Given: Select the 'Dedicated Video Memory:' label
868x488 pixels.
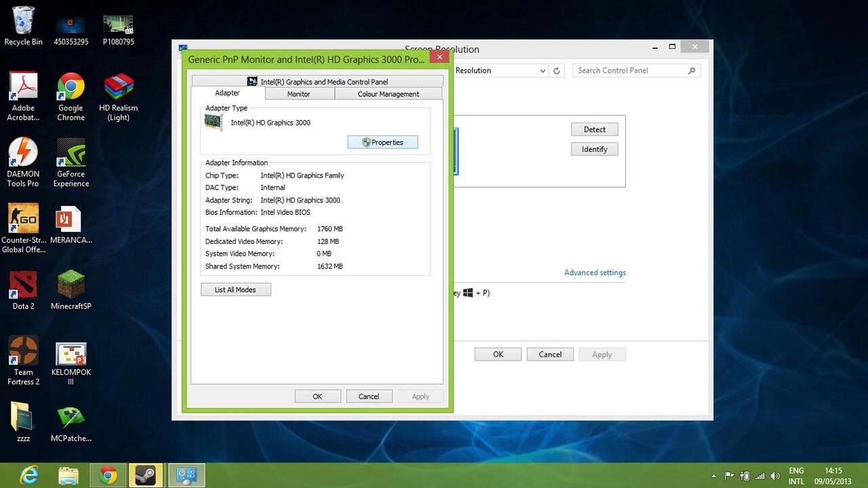Looking at the screenshot, I should coord(244,241).
